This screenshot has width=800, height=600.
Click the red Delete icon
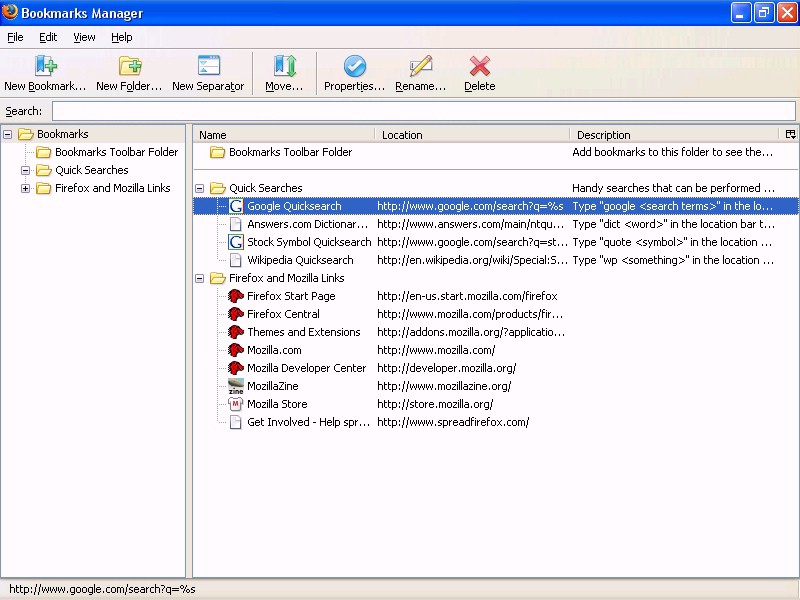click(x=480, y=66)
